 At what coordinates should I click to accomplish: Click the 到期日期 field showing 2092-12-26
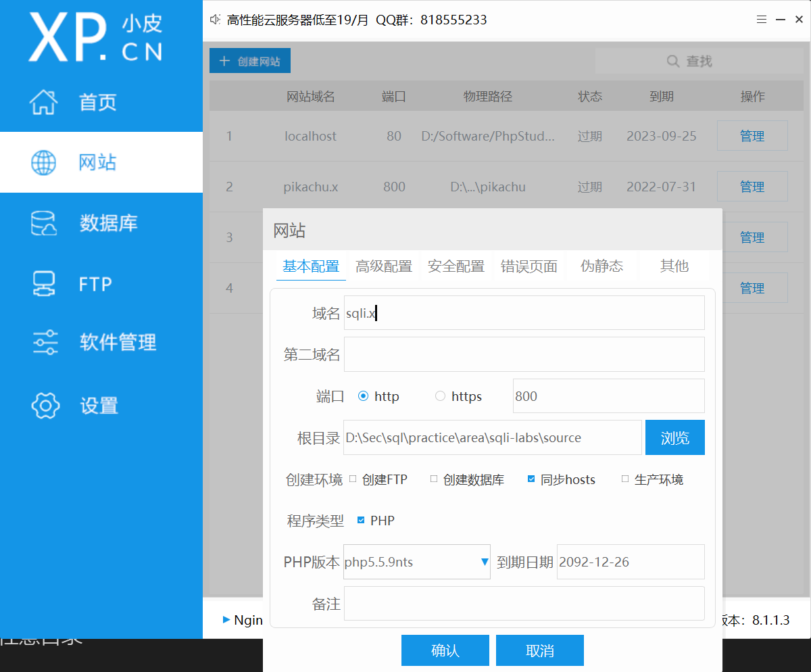coord(631,562)
